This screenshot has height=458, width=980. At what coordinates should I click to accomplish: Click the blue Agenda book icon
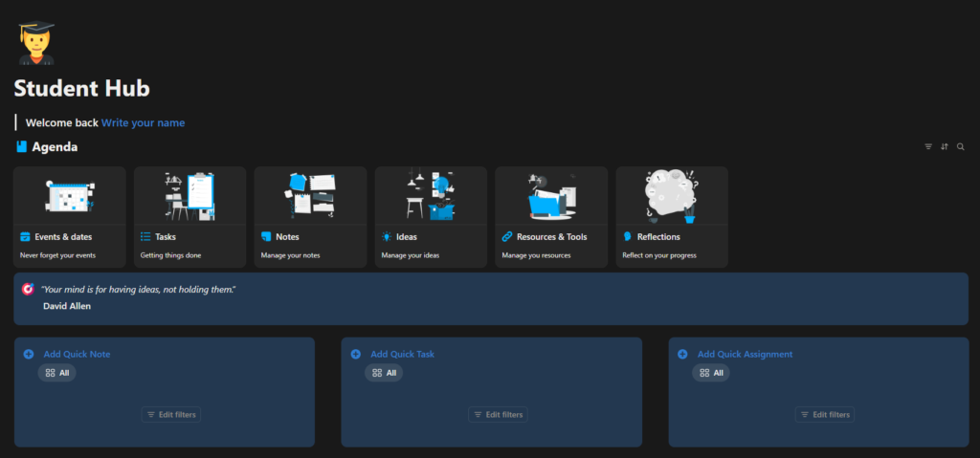pyautogui.click(x=21, y=147)
